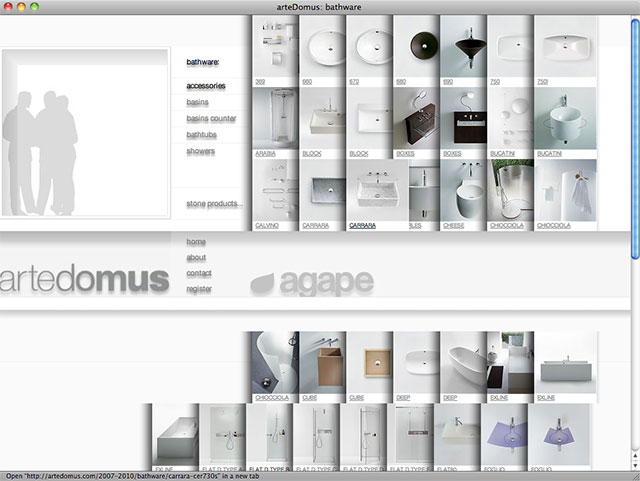Click the green zoom window button
The image size is (640, 481).
pyautogui.click(x=34, y=7)
